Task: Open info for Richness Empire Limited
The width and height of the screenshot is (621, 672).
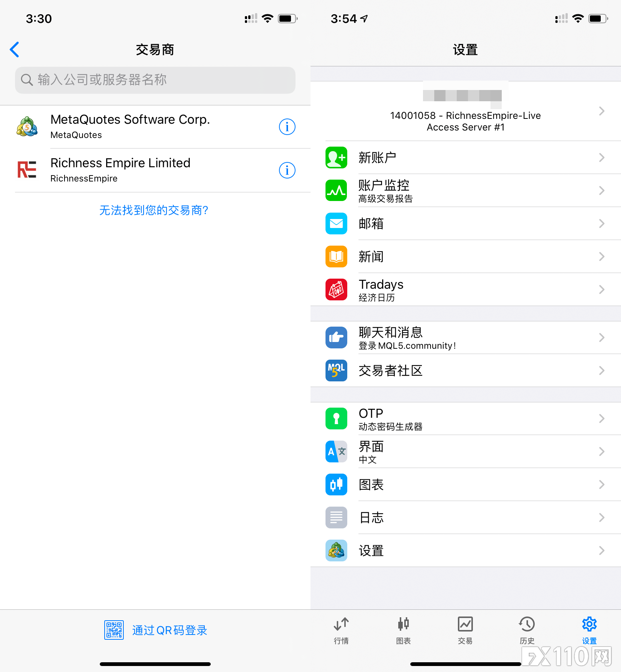Action: tap(287, 170)
